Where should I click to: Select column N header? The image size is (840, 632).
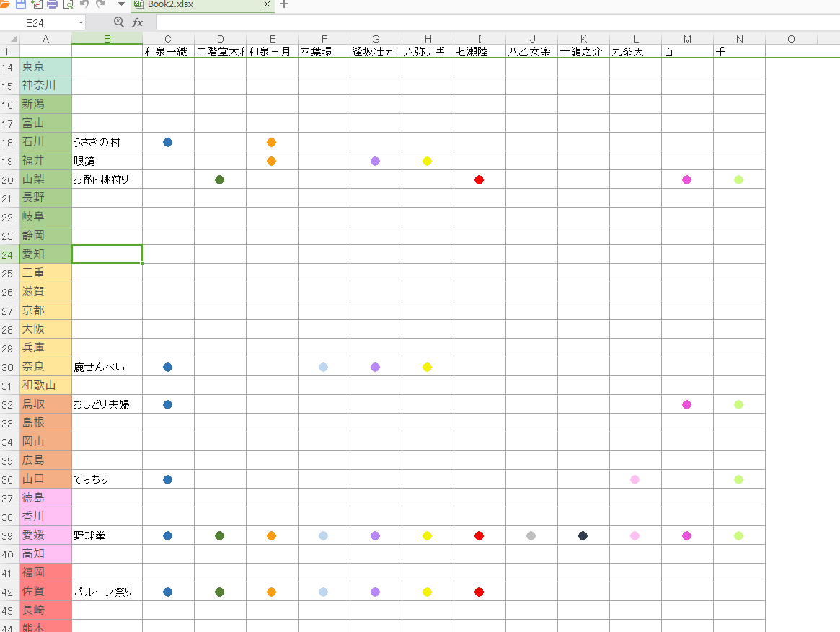click(739, 39)
